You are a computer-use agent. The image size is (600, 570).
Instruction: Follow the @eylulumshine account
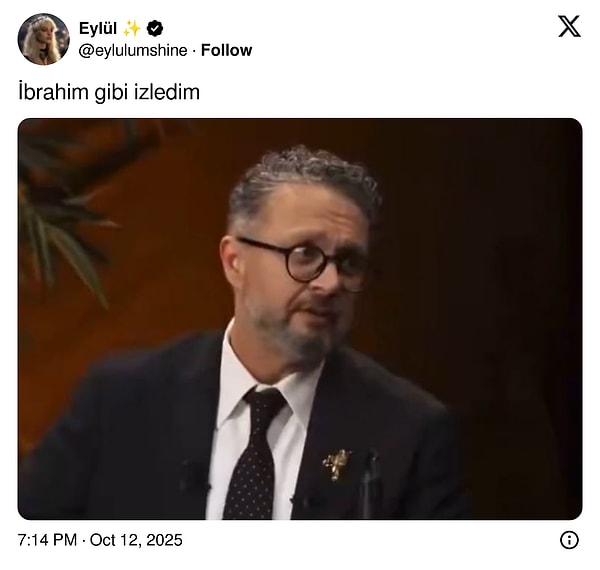click(x=226, y=50)
